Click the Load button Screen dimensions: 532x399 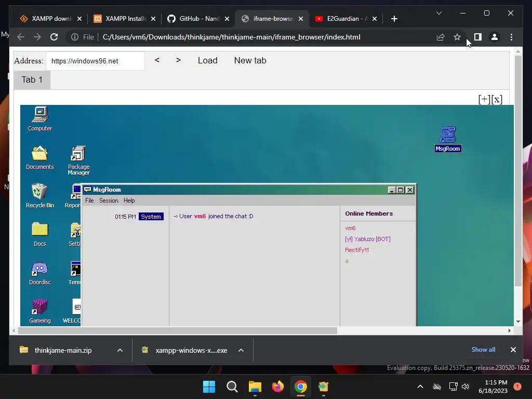[208, 60]
